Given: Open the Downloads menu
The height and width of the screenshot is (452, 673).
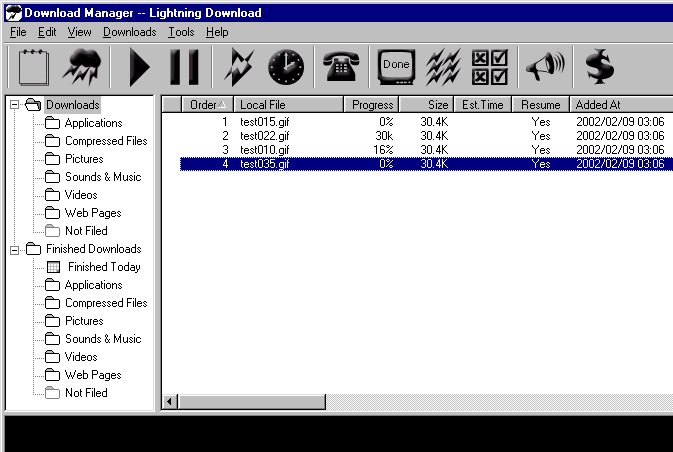Looking at the screenshot, I should [x=130, y=32].
